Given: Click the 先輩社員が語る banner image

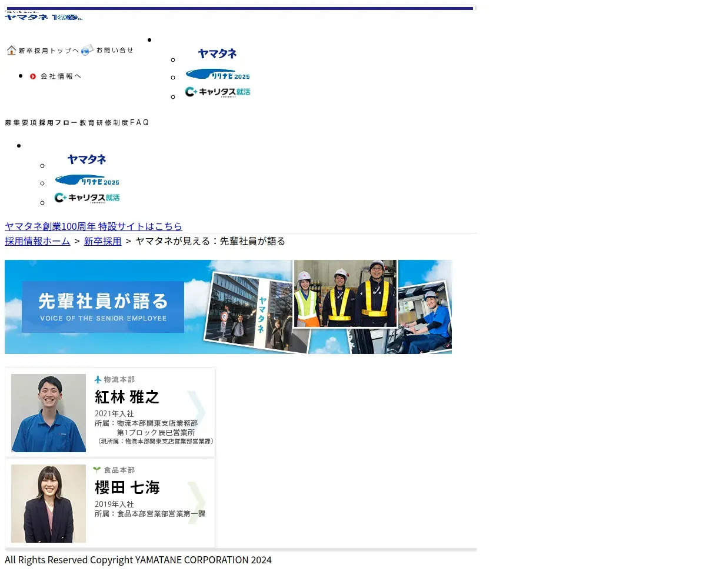Looking at the screenshot, I should (x=228, y=307).
